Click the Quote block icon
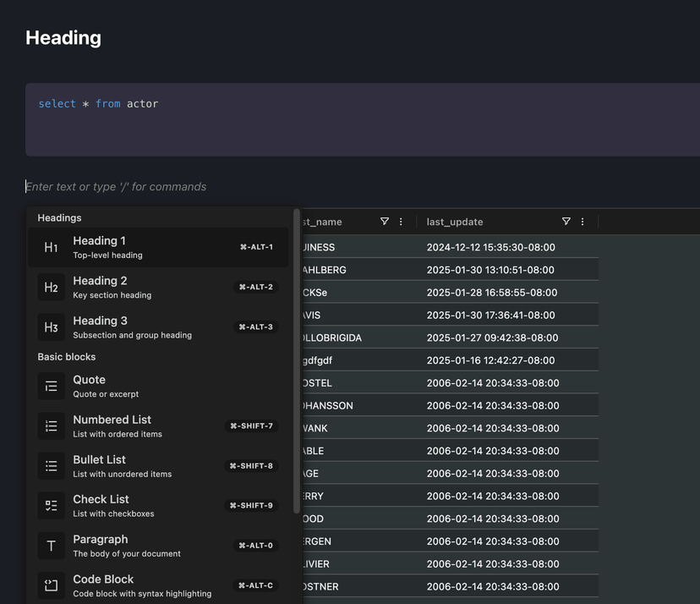The image size is (700, 604). click(51, 386)
